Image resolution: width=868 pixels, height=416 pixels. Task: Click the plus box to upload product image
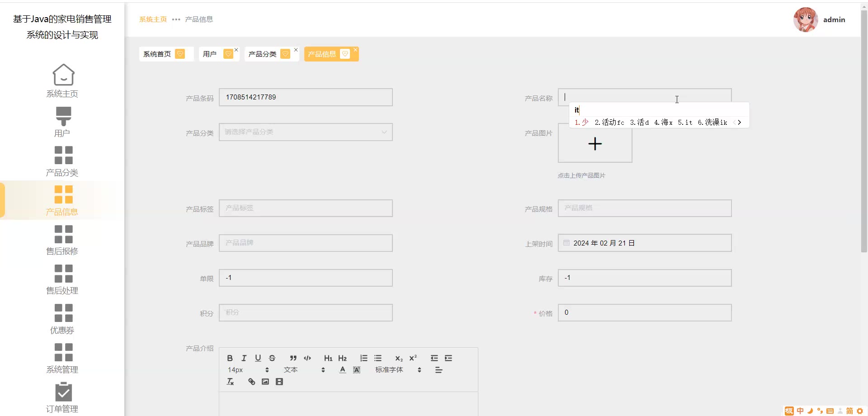595,144
